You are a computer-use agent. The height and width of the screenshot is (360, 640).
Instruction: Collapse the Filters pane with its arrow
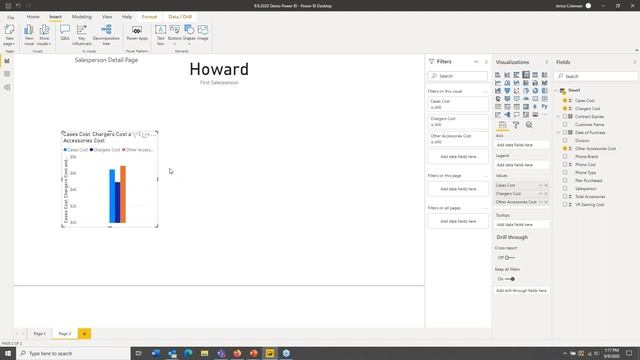coord(486,62)
